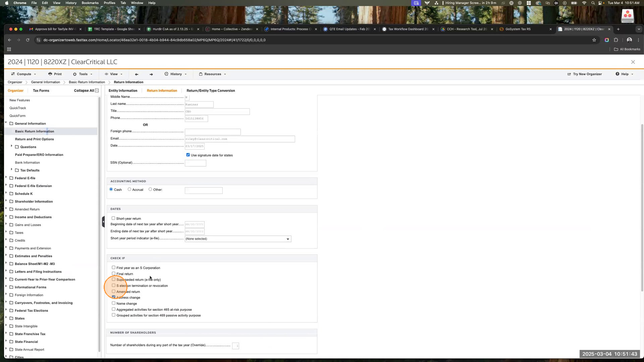This screenshot has height=362, width=644.
Task: Uncheck Use signature date for states
Action: 188,155
